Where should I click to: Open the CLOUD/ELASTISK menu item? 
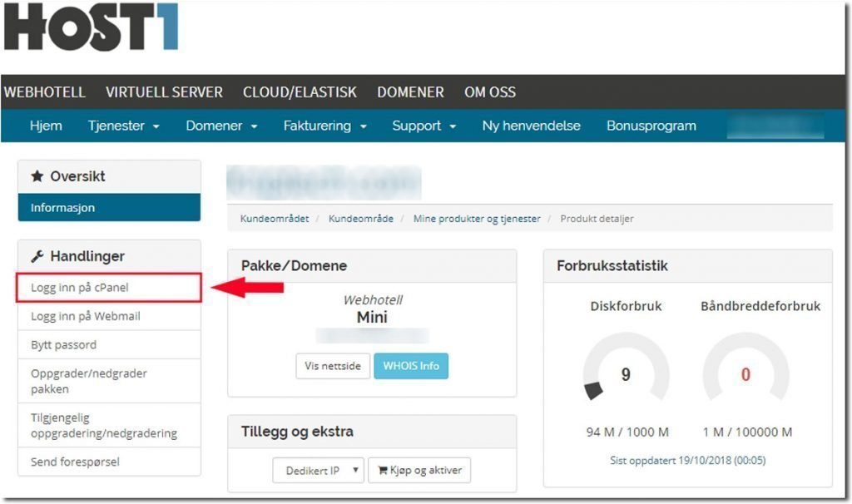(300, 92)
